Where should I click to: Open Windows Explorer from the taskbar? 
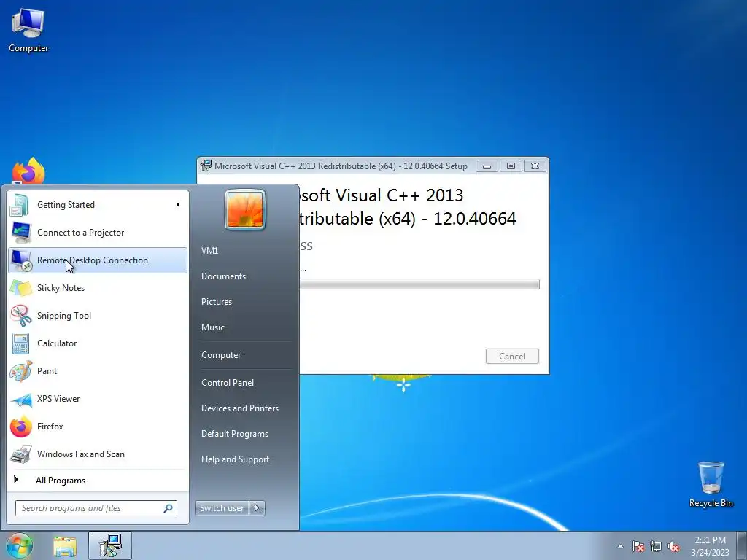tap(65, 546)
